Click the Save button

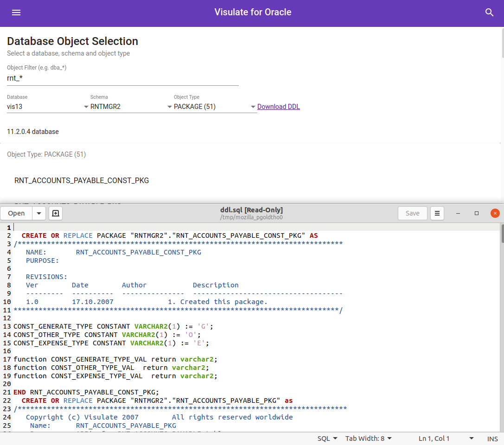coord(412,213)
